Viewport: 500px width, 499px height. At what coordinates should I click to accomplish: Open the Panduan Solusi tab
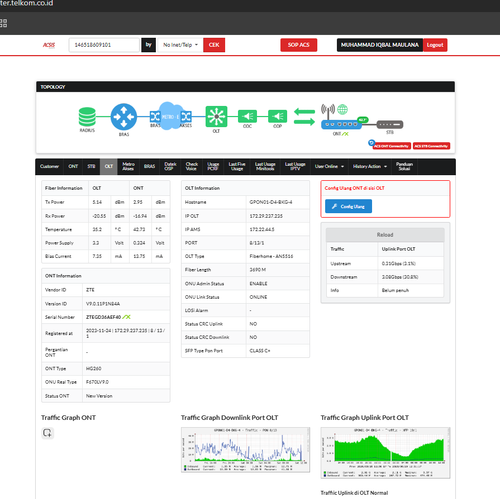pos(404,166)
